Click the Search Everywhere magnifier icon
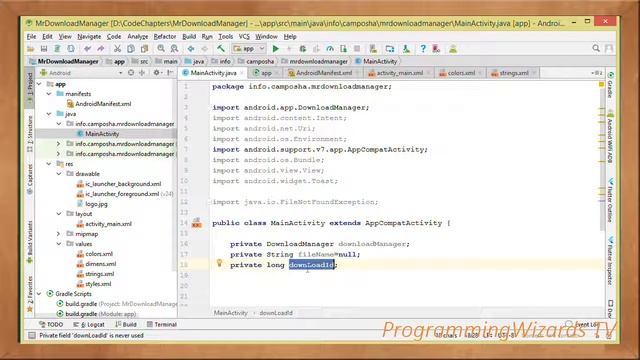Screen dimensions: 640x360 (596, 49)
